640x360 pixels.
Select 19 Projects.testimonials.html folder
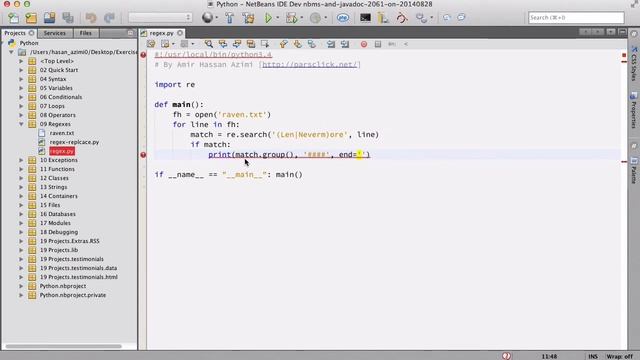[78, 277]
